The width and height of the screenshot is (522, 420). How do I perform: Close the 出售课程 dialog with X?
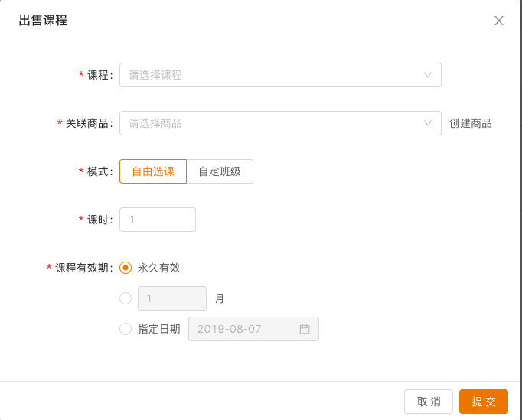(499, 21)
